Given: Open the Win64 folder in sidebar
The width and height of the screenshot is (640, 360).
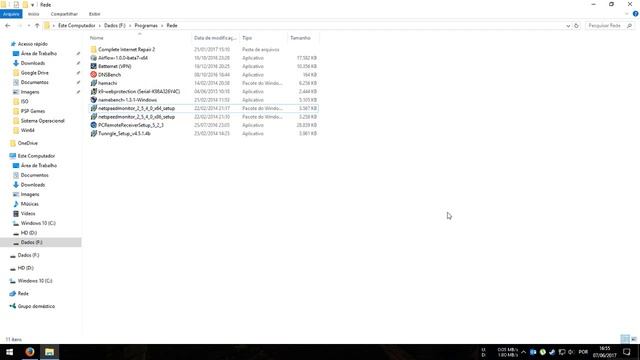Looking at the screenshot, I should [x=27, y=130].
